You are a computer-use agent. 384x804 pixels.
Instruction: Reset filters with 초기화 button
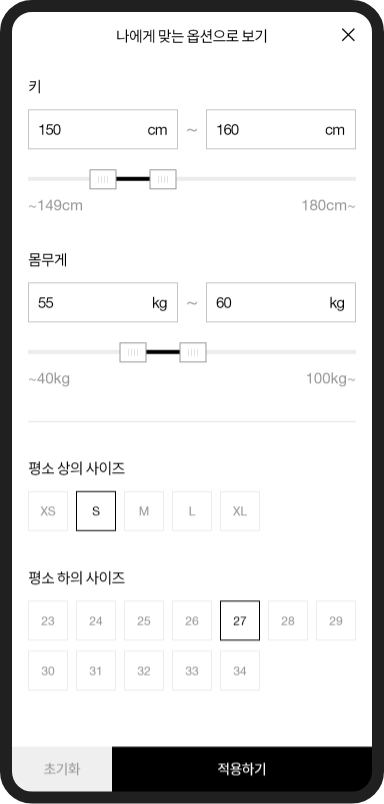tap(62, 769)
